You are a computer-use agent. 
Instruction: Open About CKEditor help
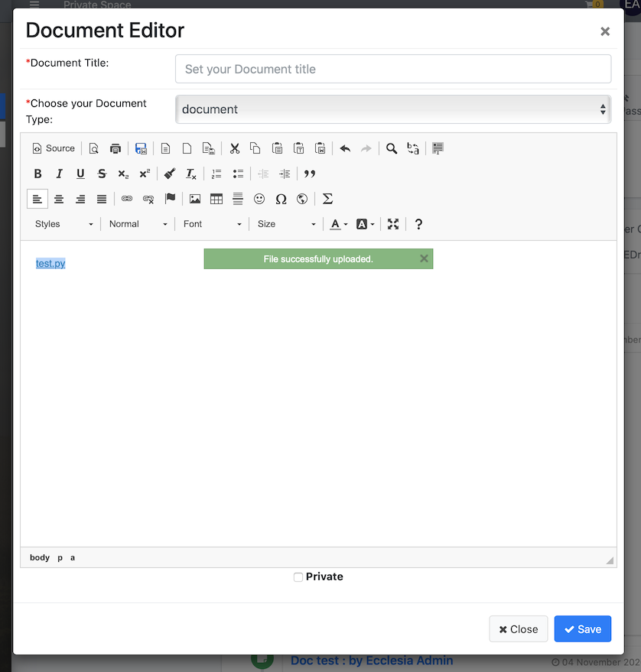[418, 224]
